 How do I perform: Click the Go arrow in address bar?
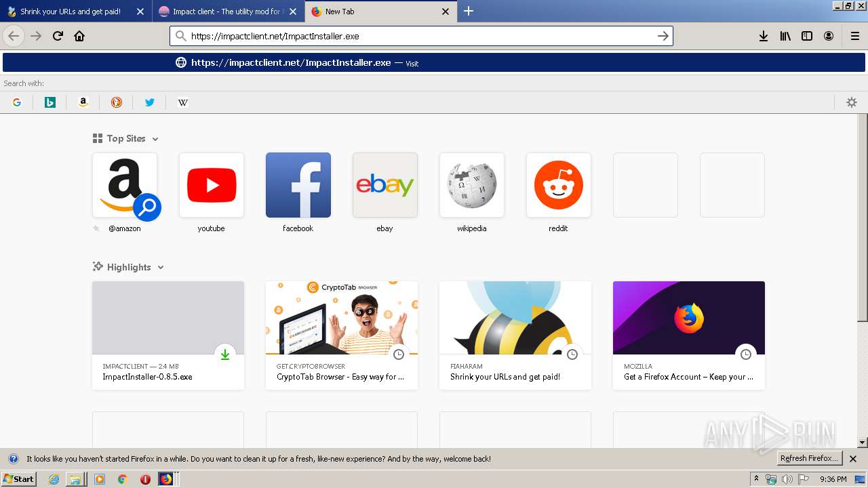click(x=663, y=36)
